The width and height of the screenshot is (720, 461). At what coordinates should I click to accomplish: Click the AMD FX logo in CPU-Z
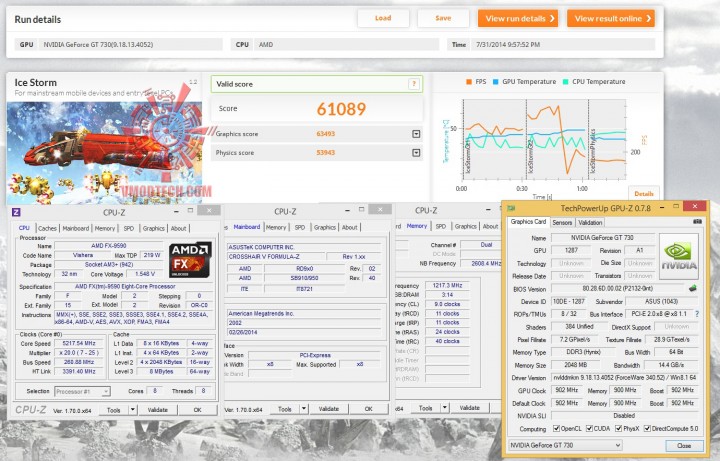191,260
